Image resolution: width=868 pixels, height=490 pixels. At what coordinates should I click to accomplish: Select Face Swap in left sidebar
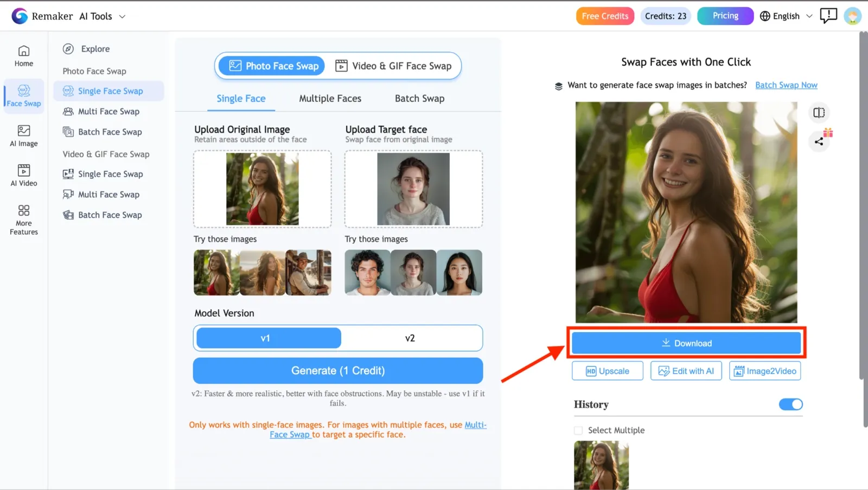[x=24, y=96]
